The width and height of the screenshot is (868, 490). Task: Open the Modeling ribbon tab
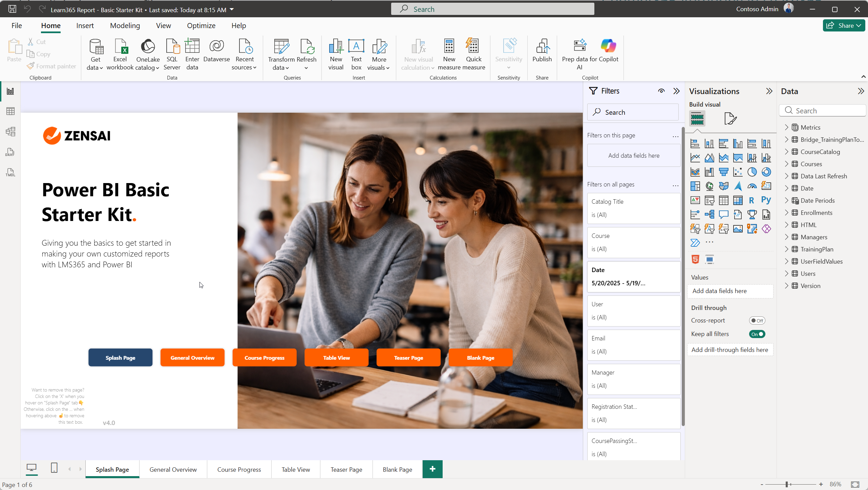125,25
